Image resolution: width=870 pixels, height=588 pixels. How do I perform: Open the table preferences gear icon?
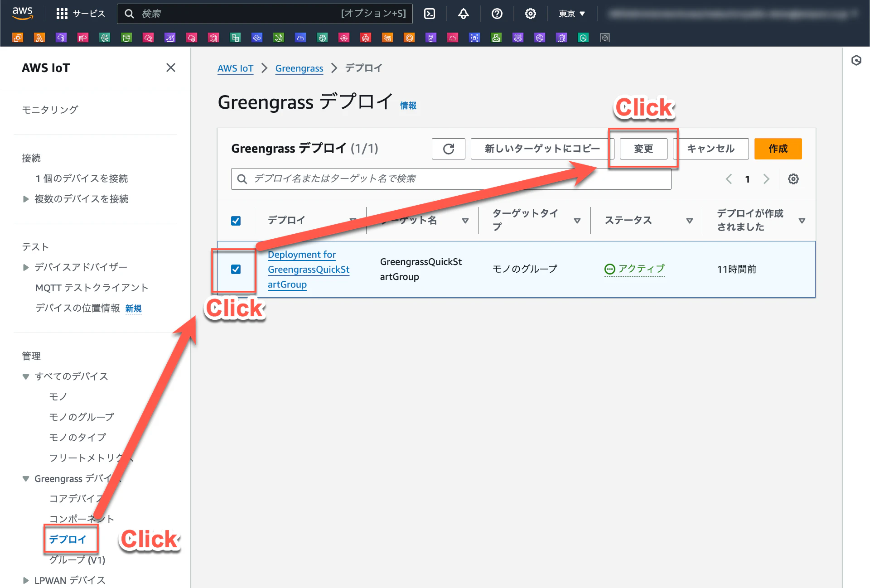click(793, 179)
